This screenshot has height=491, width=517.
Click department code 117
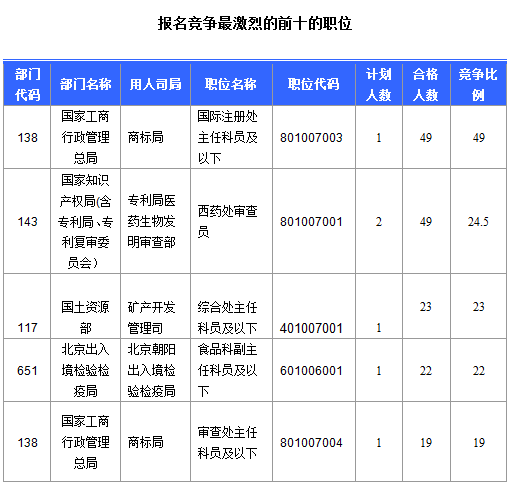coord(27,328)
